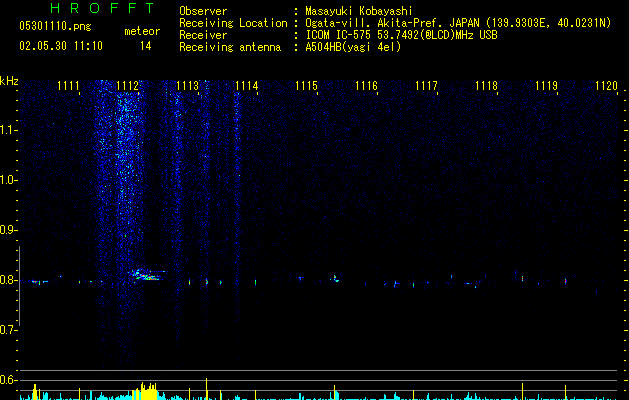Click the 1118 time marker
The height and width of the screenshot is (400, 629).
[486, 86]
